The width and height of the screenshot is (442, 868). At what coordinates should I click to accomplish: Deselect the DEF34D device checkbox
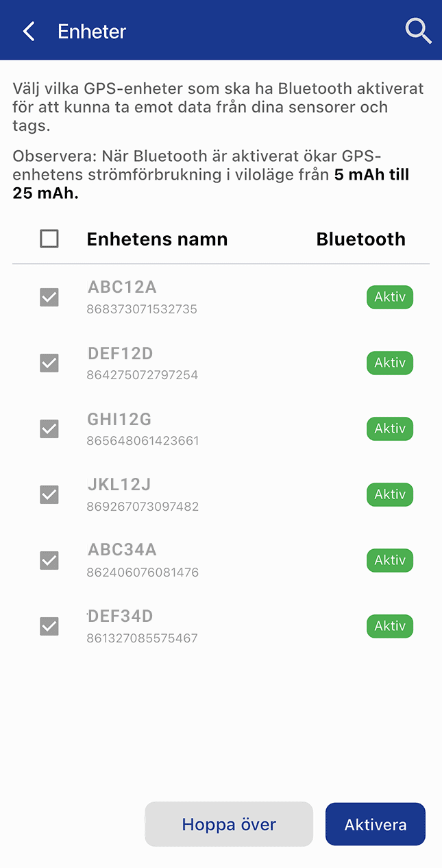[x=49, y=626]
